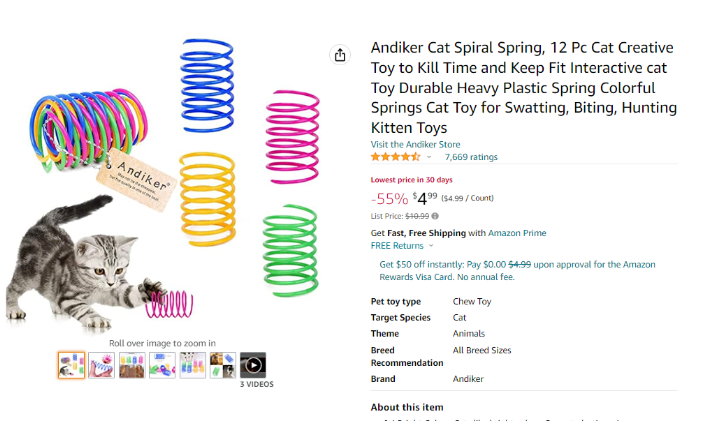Click the FREE Returns link
The width and height of the screenshot is (711, 432).
[397, 246]
